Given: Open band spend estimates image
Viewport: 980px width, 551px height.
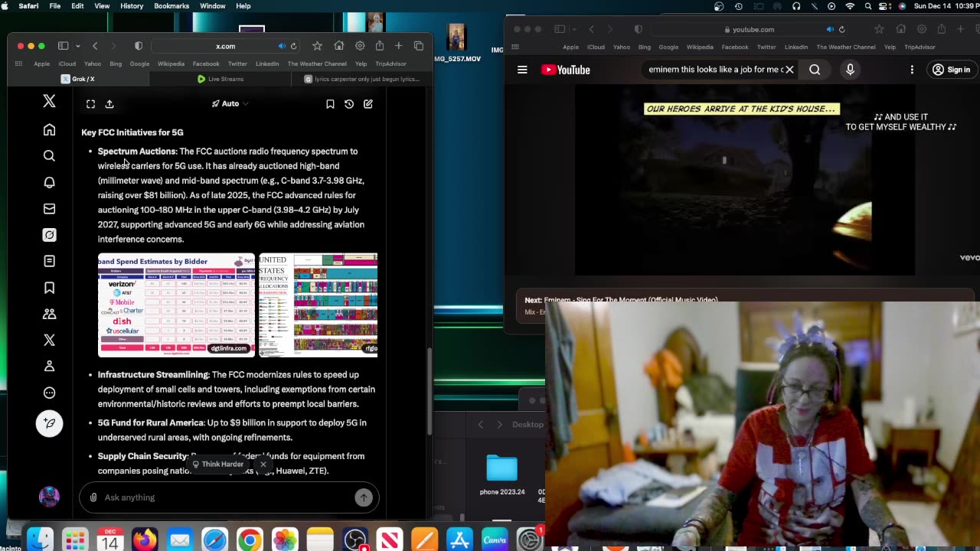Looking at the screenshot, I should [176, 305].
